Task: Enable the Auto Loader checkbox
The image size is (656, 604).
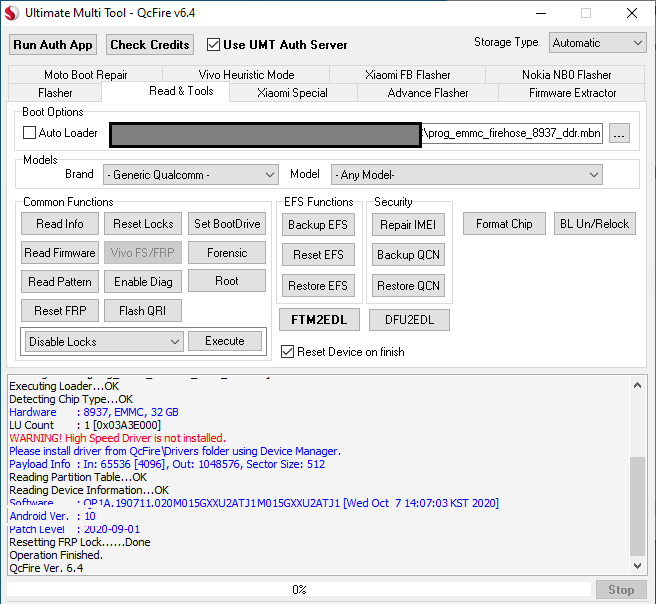Action: click(x=29, y=133)
